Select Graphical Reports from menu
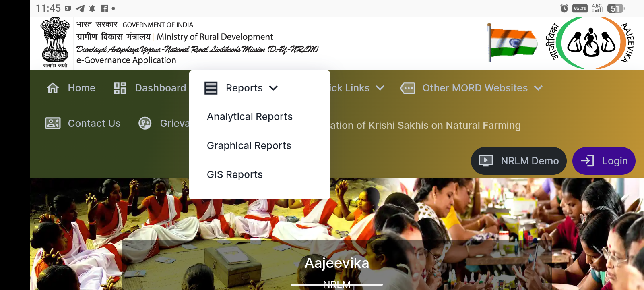The image size is (644, 290). (x=249, y=146)
